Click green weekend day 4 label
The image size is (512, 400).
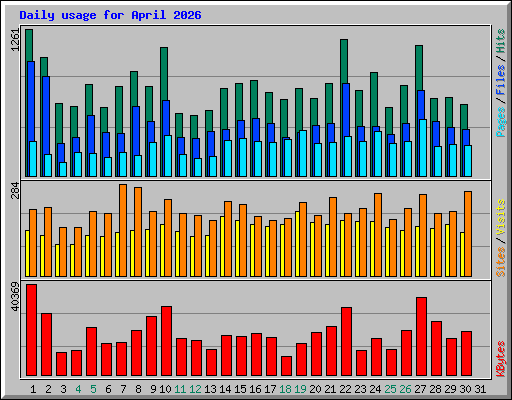[78, 389]
